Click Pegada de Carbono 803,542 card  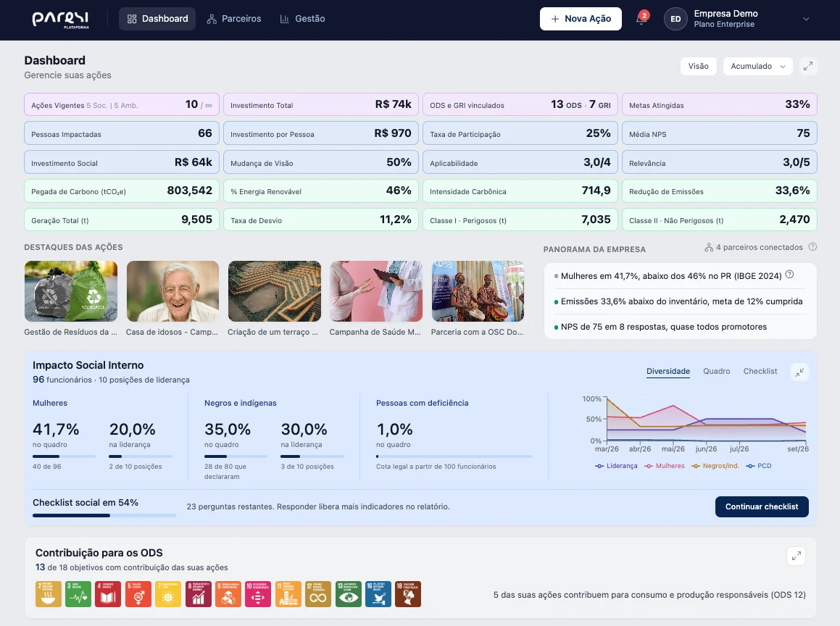click(122, 191)
